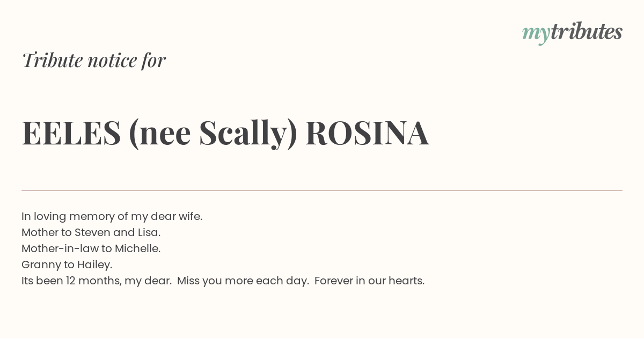Click "Its been 12 months, my dear" sentence
This screenshot has height=338, width=644.
click(97, 281)
